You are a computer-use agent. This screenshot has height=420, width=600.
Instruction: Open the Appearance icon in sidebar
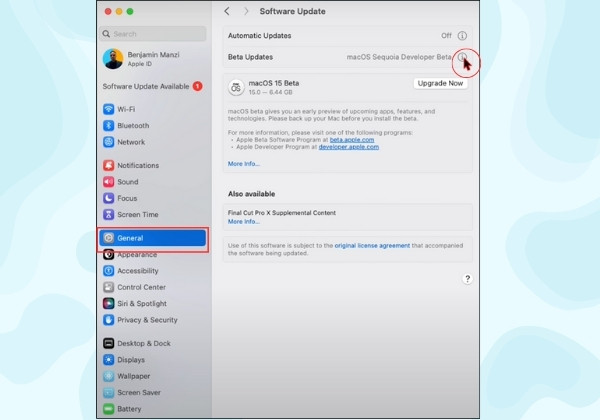click(x=109, y=254)
